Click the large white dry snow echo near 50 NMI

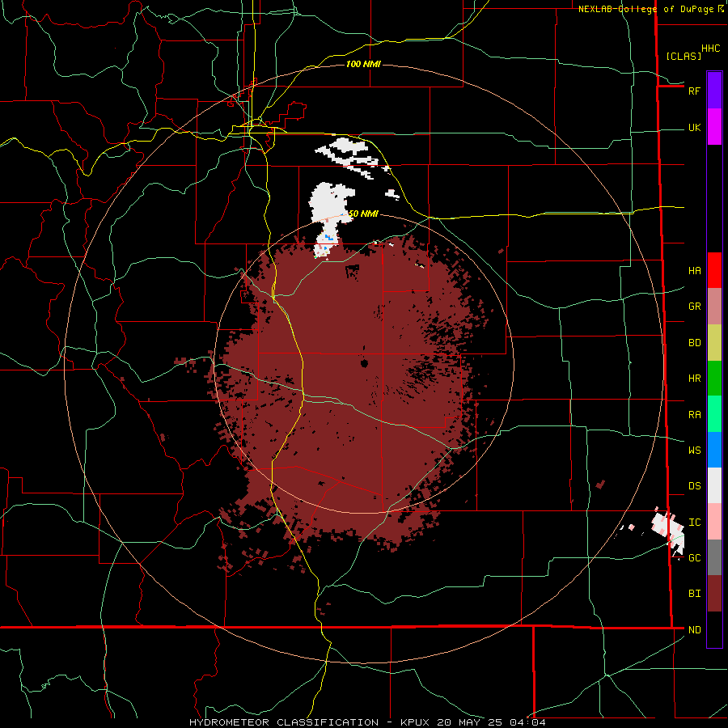[x=331, y=202]
